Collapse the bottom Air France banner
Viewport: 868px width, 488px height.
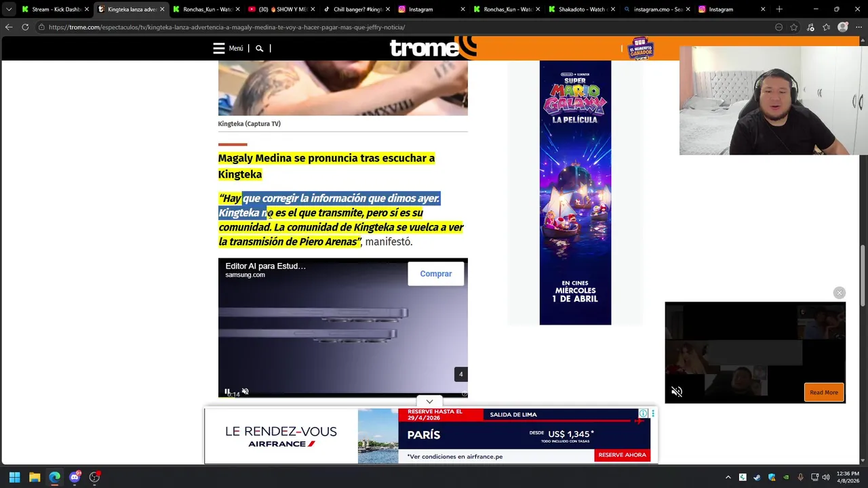429,401
